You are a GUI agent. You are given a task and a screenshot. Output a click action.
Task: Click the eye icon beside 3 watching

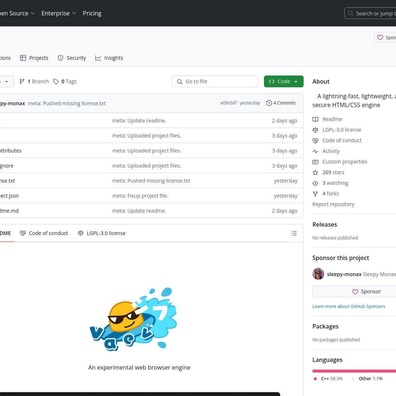click(315, 183)
